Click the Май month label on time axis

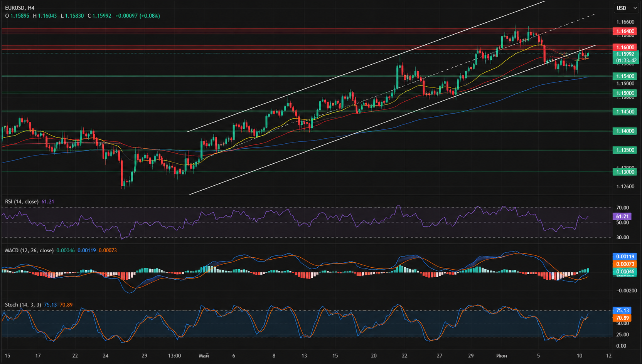204,356
